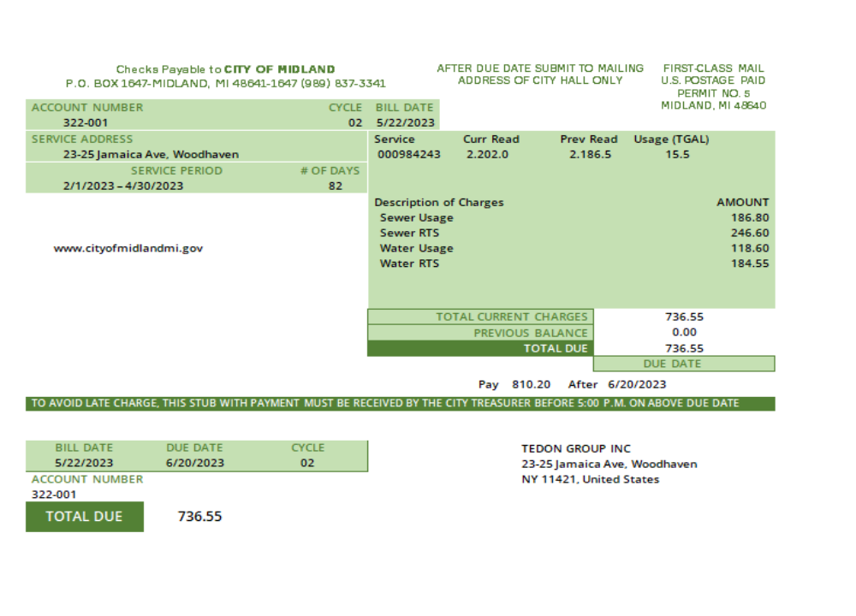
Task: Click the Description of Charges heading
Action: pyautogui.click(x=439, y=203)
